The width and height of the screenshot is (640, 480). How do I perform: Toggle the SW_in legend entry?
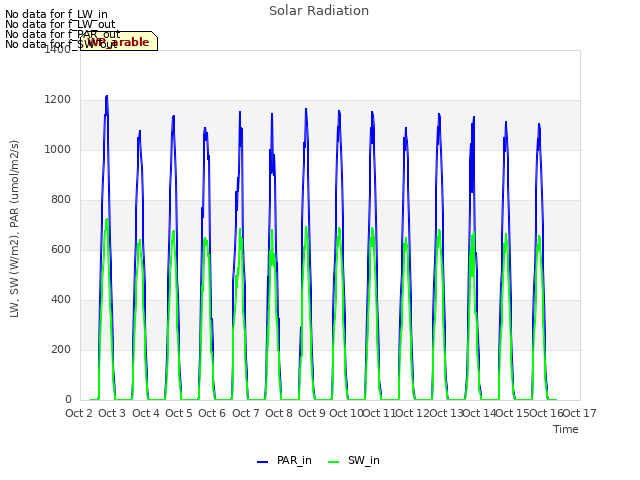point(353,460)
